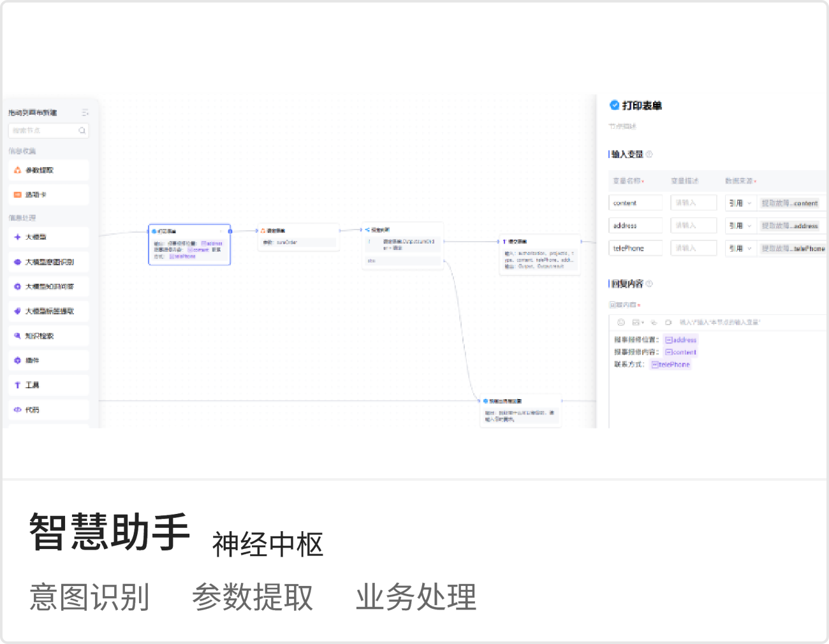This screenshot has height=644, width=829.
Task: Click the 选项卡 node icon
Action: (x=17, y=194)
